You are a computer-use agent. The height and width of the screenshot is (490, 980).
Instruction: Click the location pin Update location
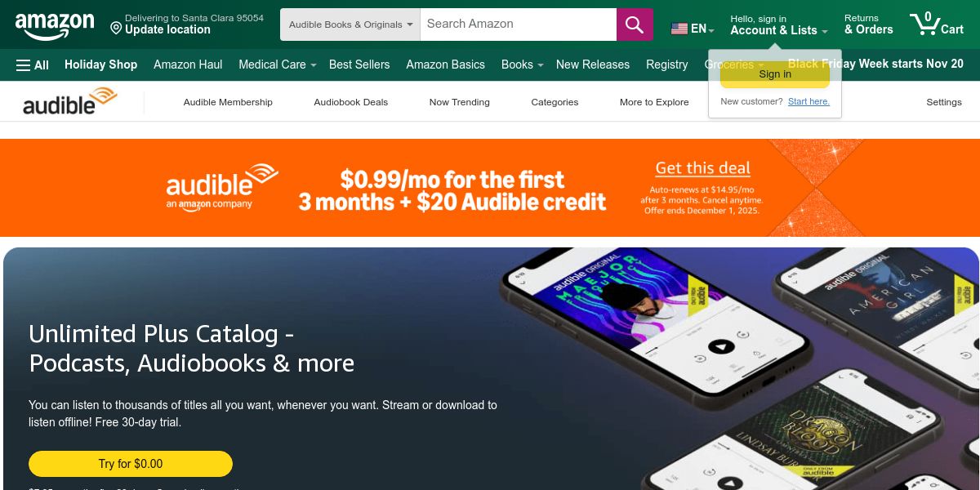tap(187, 24)
